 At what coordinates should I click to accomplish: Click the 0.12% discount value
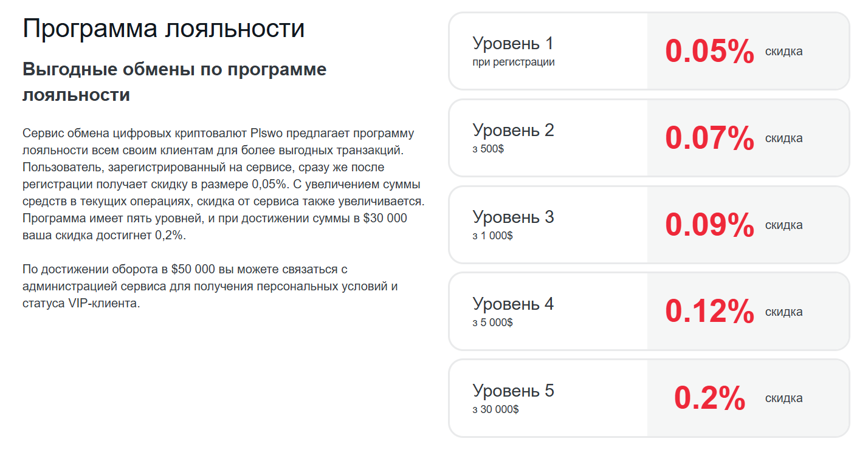coord(709,312)
